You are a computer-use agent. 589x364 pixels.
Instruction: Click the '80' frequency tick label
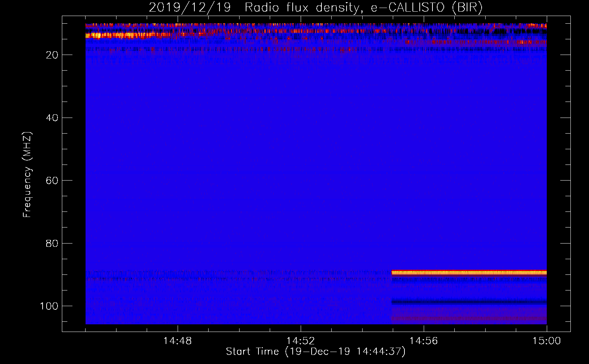pos(52,243)
